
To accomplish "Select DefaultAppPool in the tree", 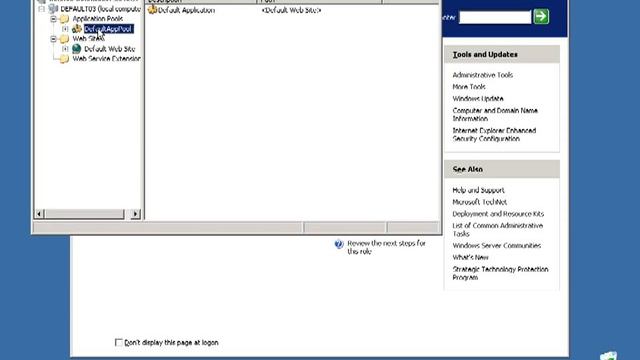I will [x=109, y=29].
